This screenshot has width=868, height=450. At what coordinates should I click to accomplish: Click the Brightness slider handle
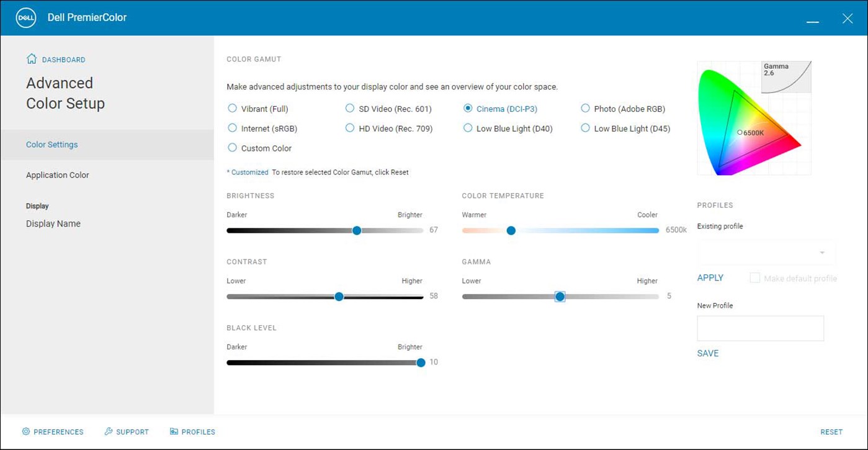[x=357, y=230]
